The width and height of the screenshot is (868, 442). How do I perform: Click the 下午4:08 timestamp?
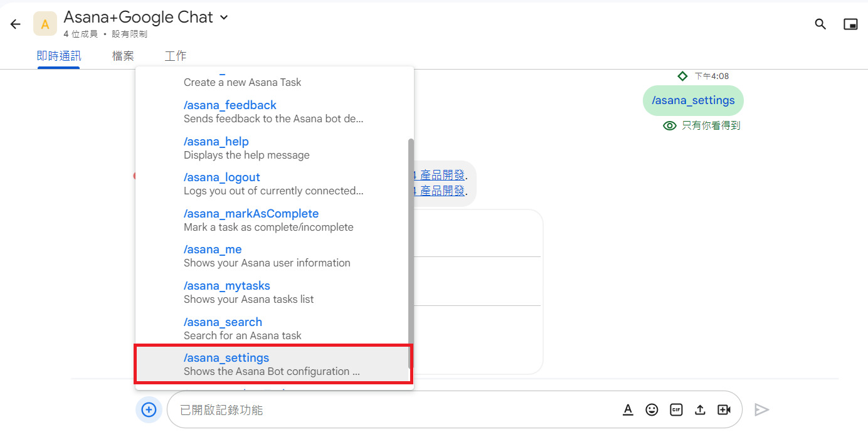(x=711, y=76)
